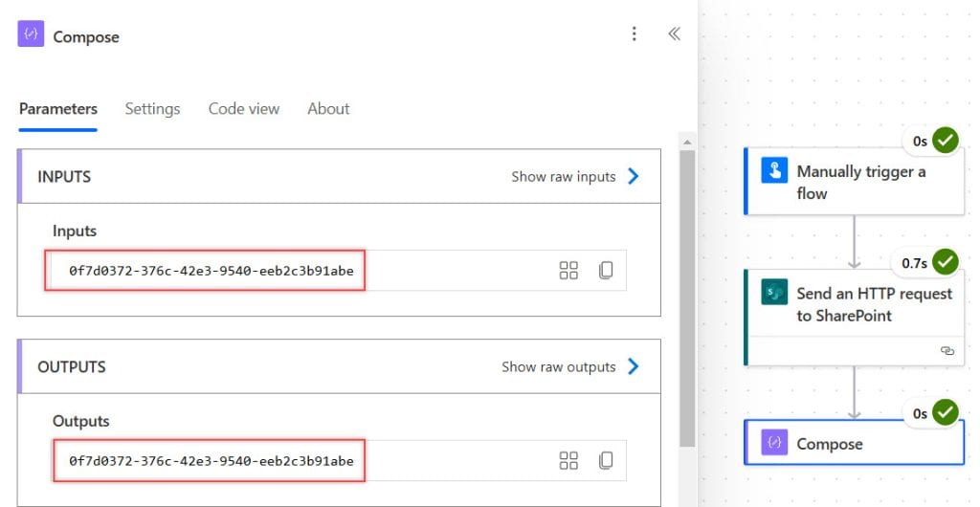This screenshot has width=980, height=507.
Task: Switch to the Settings tab
Action: (152, 109)
